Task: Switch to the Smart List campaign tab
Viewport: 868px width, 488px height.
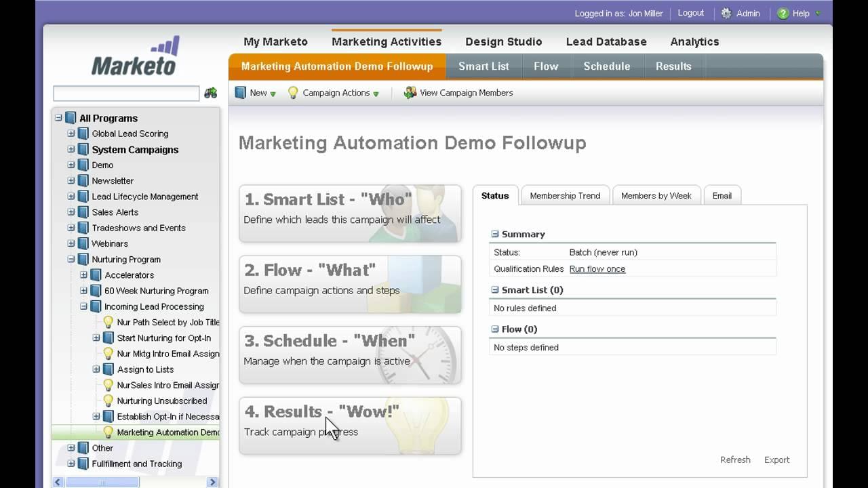Action: click(x=484, y=66)
